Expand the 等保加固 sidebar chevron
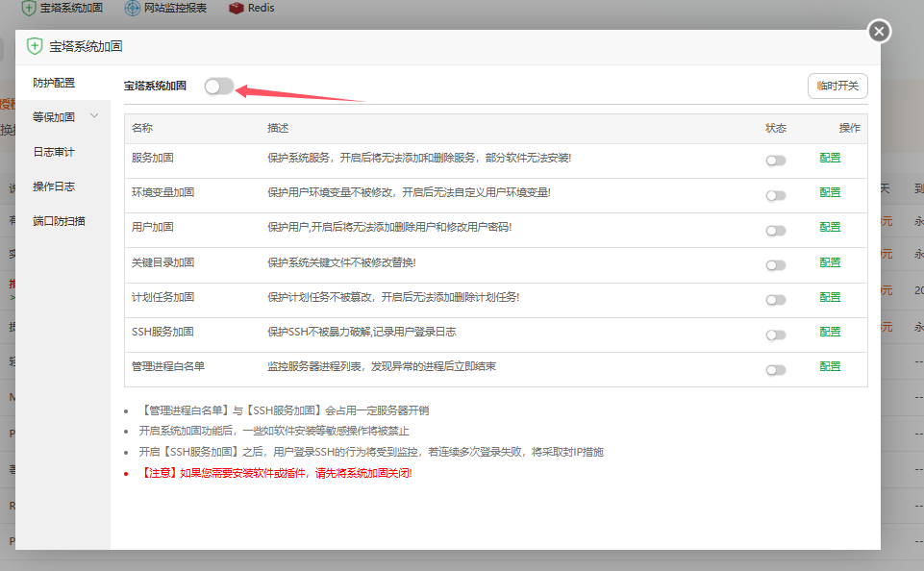The image size is (924, 571). pos(94,116)
